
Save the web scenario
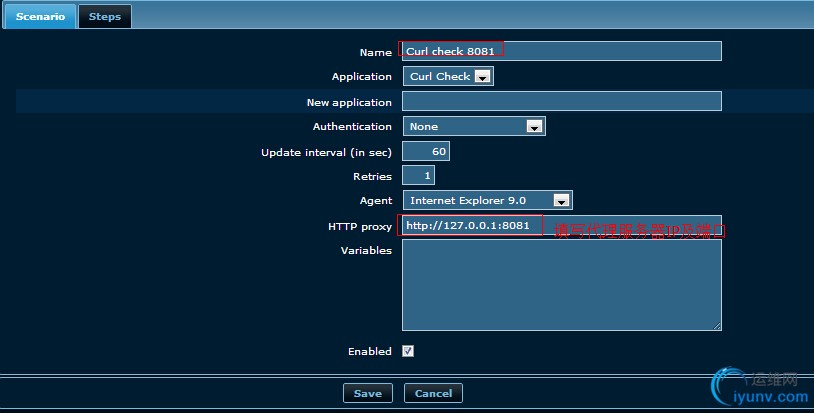tap(368, 393)
